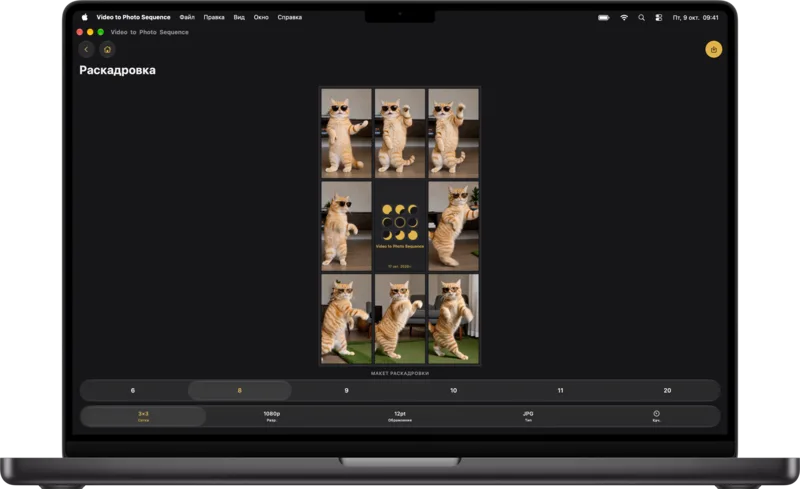The image size is (800, 489).
Task: Click the date and time in menu bar
Action: point(695,17)
